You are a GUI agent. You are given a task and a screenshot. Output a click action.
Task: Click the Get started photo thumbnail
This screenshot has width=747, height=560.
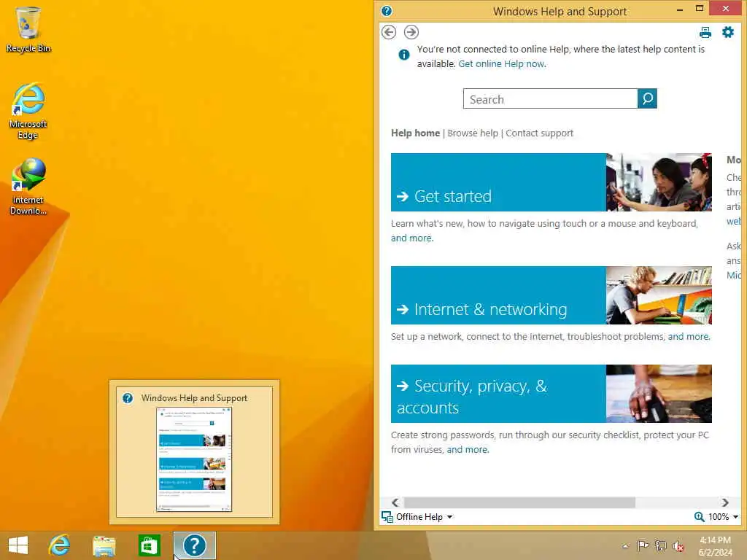659,182
